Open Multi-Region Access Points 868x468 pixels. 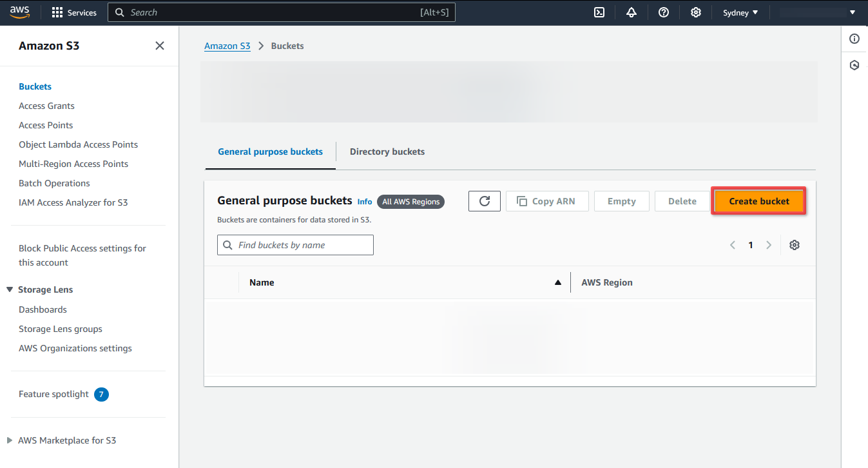pyautogui.click(x=73, y=164)
